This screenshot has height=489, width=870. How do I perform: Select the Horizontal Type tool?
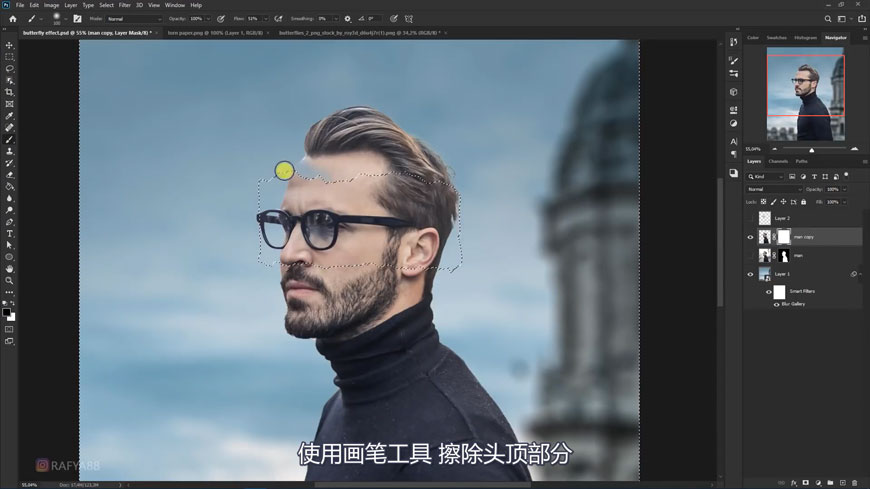10,234
